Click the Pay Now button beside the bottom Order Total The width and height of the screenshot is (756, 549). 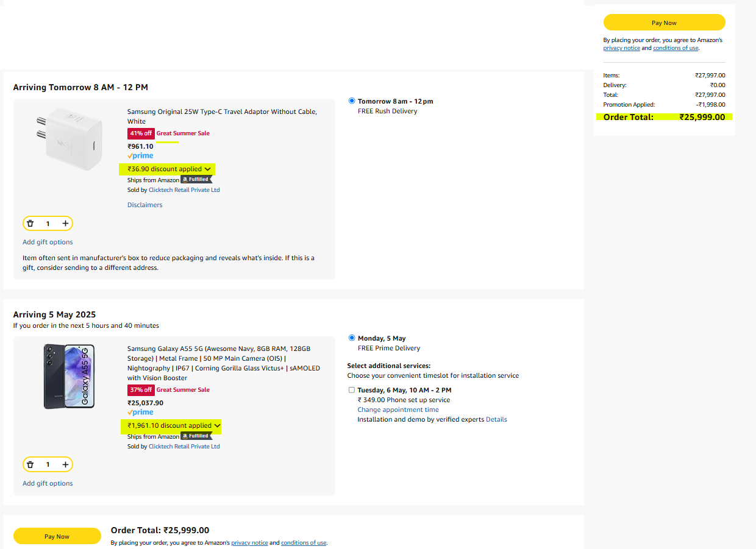[57, 536]
